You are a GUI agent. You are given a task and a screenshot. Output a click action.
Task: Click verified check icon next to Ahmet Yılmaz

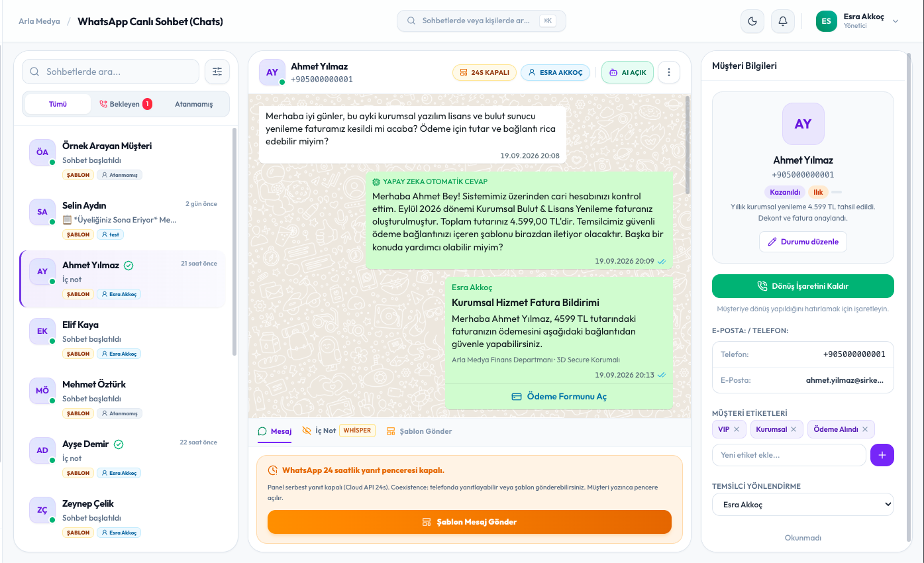click(129, 265)
